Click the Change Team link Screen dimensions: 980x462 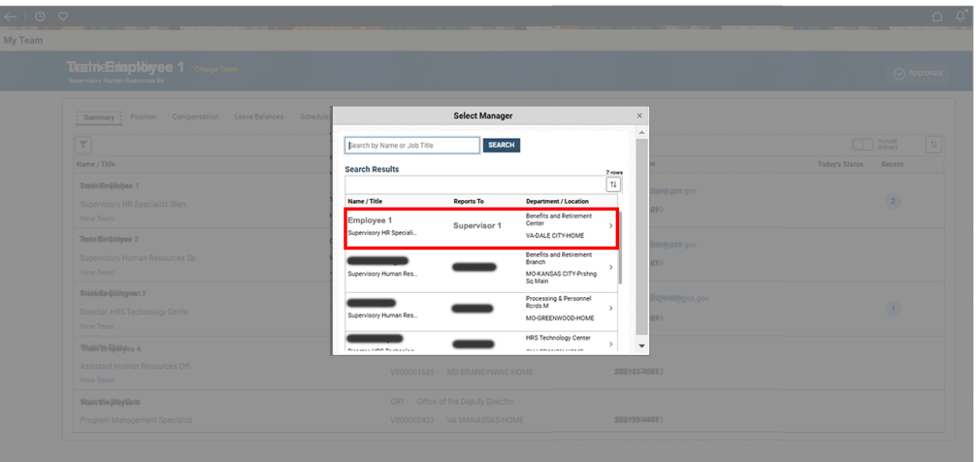pyautogui.click(x=215, y=69)
